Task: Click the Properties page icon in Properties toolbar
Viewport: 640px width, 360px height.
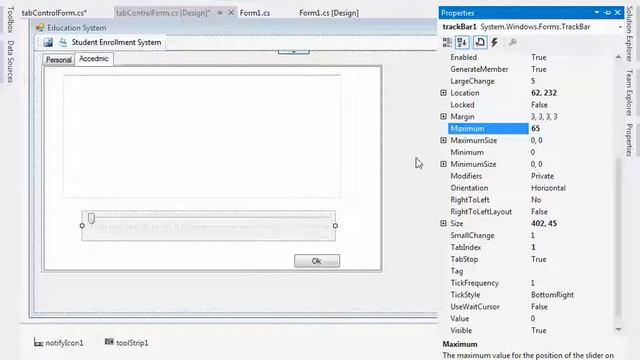Action: coord(480,42)
